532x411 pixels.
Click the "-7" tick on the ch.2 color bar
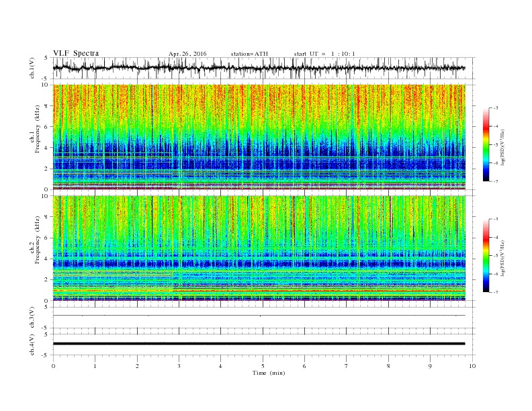click(x=495, y=292)
